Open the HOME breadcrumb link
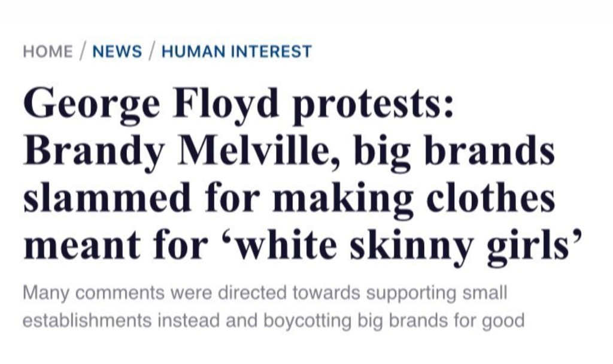The image size is (613, 364). click(48, 51)
